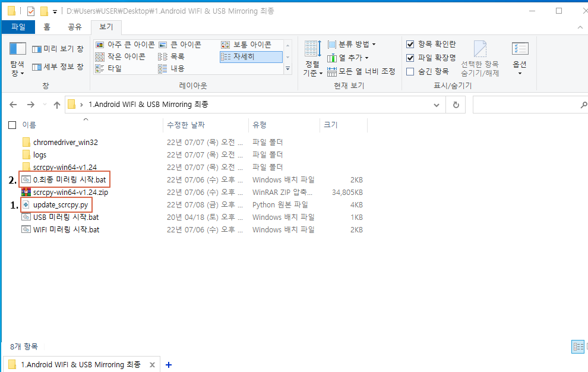Select list (목록) layout
This screenshot has height=372, width=588.
(172, 56)
